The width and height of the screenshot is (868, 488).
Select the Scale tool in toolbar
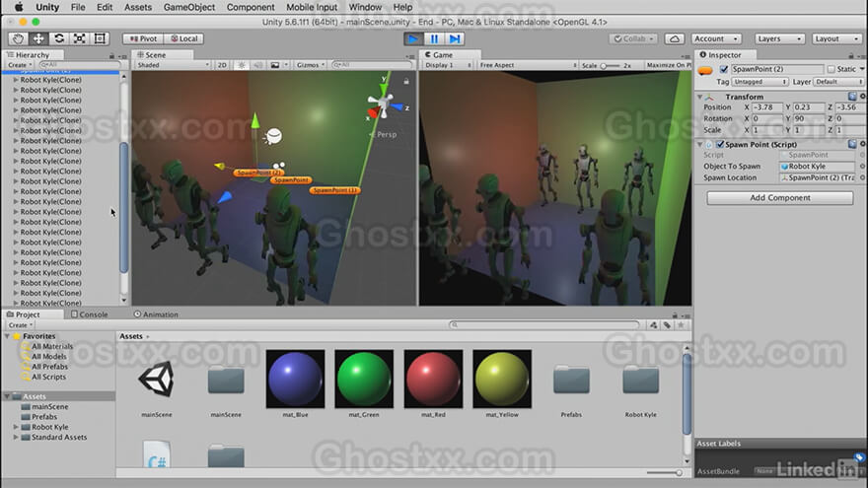79,38
